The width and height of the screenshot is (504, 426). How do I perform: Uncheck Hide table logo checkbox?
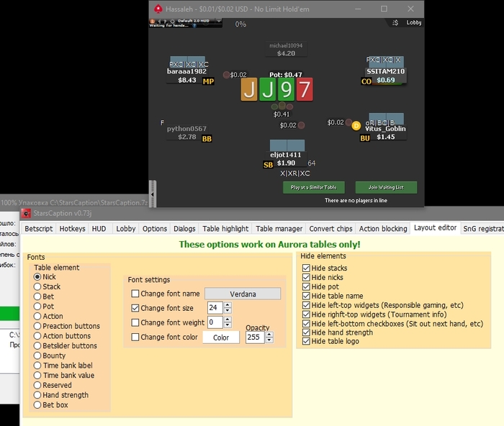[x=306, y=341]
